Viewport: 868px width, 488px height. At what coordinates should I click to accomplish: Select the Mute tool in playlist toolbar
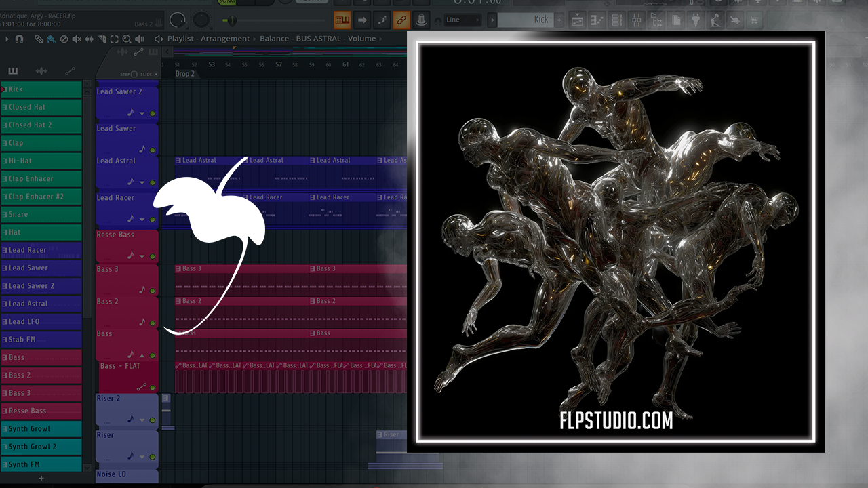tap(77, 39)
